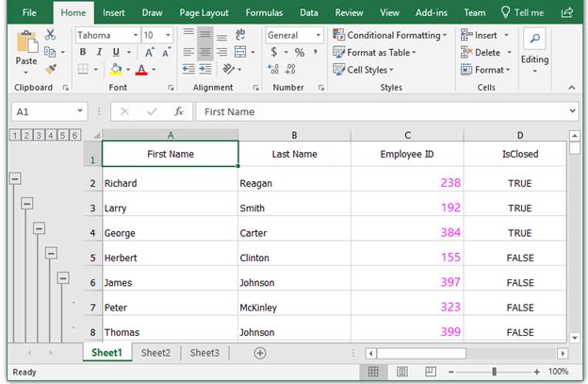This screenshot has width=588, height=384.
Task: Top align cell contents
Action: click(x=188, y=34)
